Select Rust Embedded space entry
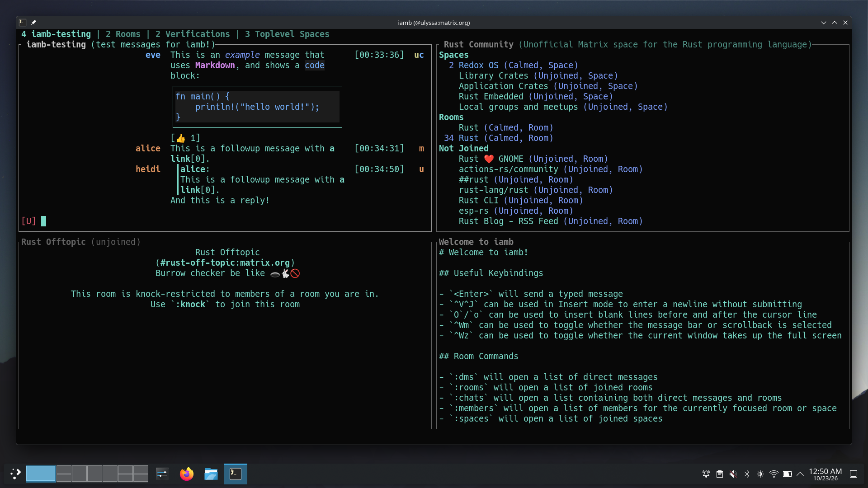This screenshot has height=488, width=868. tap(536, 96)
